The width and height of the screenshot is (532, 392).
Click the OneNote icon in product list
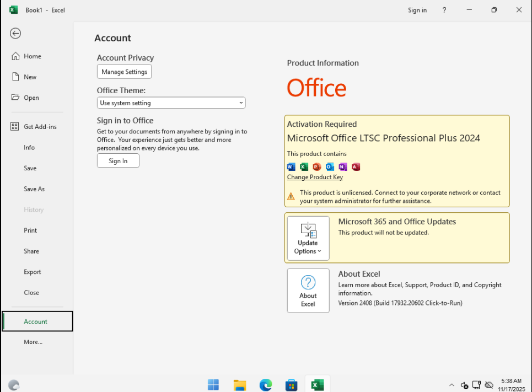tap(343, 167)
